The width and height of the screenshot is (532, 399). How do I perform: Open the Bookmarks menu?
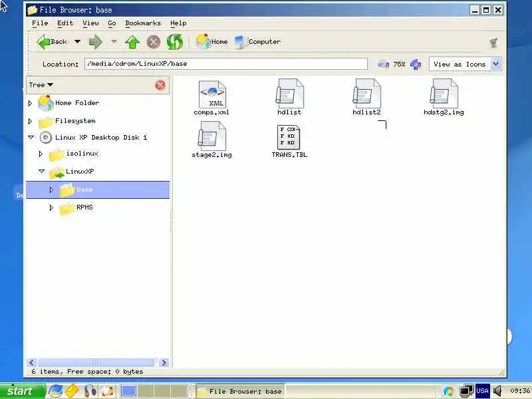point(143,23)
